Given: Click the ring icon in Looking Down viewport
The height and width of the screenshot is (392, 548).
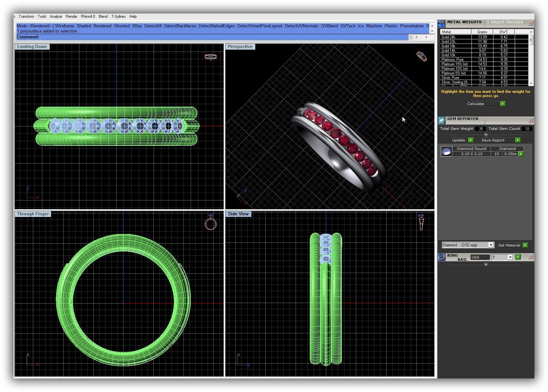Looking at the screenshot, I should [210, 57].
